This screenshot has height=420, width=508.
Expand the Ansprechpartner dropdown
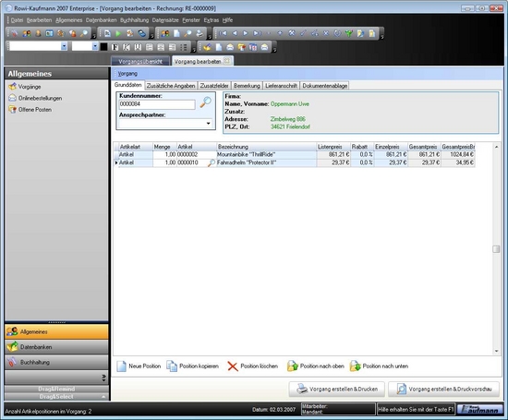(208, 124)
